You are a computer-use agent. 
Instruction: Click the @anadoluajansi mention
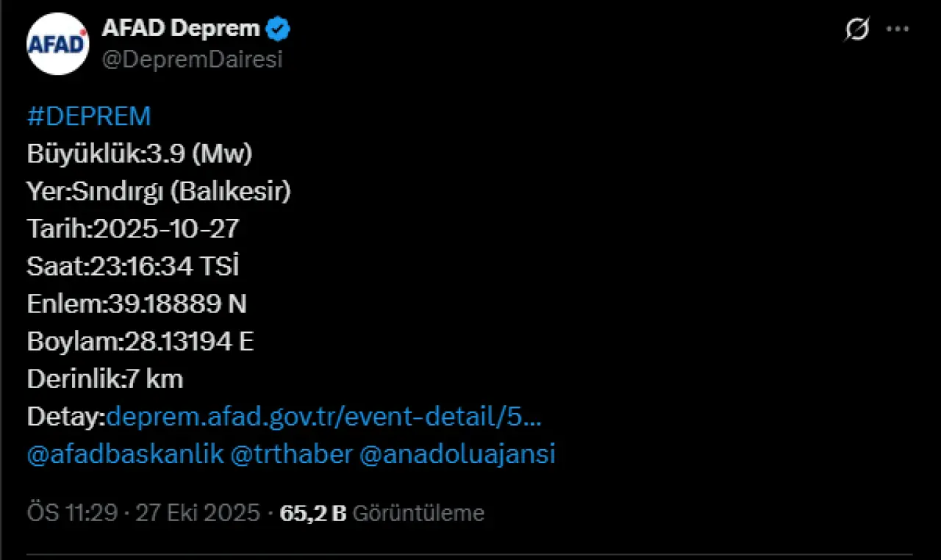coord(457,454)
